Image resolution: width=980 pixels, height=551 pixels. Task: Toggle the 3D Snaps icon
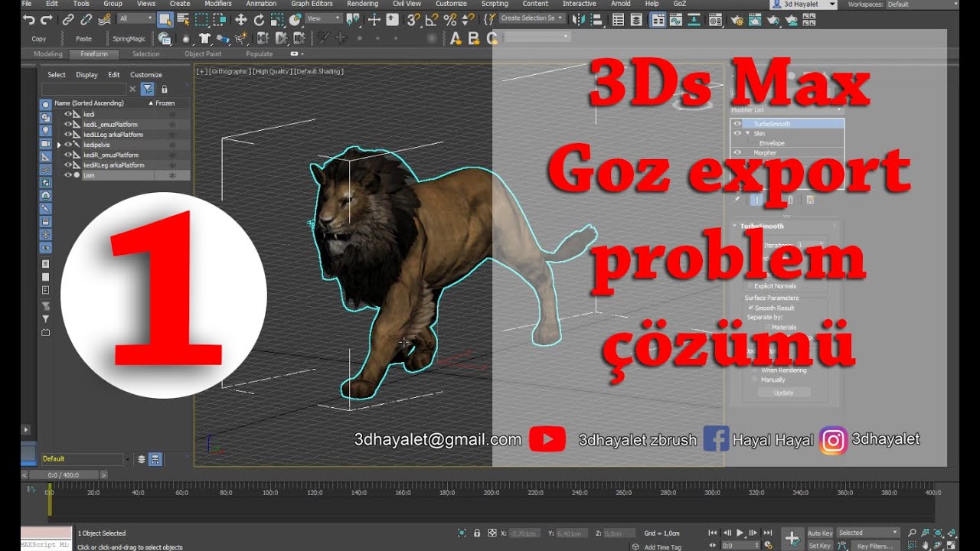[413, 19]
